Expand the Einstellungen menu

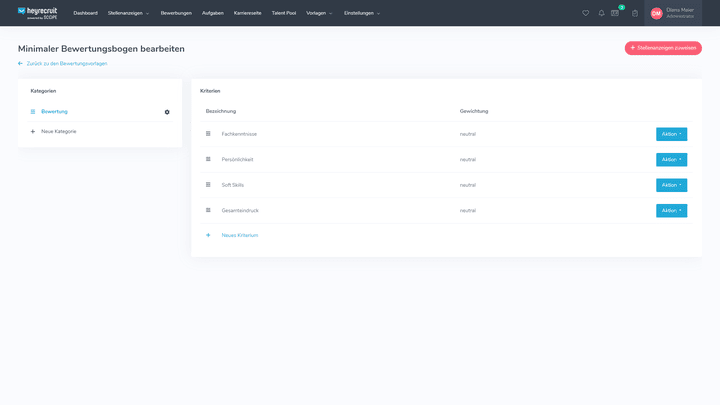pyautogui.click(x=361, y=13)
